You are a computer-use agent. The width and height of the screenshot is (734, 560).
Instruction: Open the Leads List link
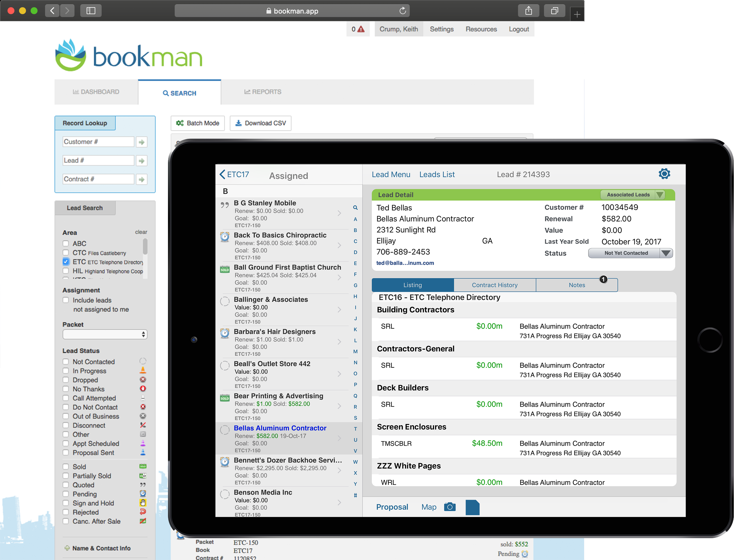click(x=437, y=174)
